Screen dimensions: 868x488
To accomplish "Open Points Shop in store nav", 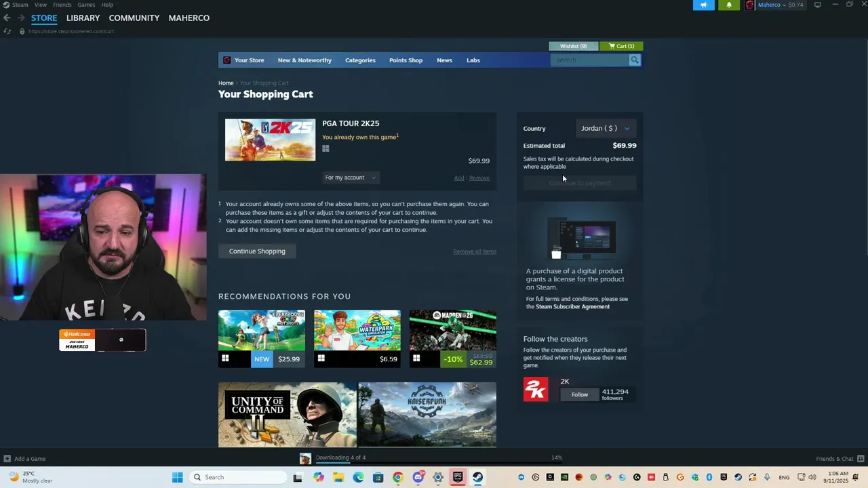I will click(406, 60).
